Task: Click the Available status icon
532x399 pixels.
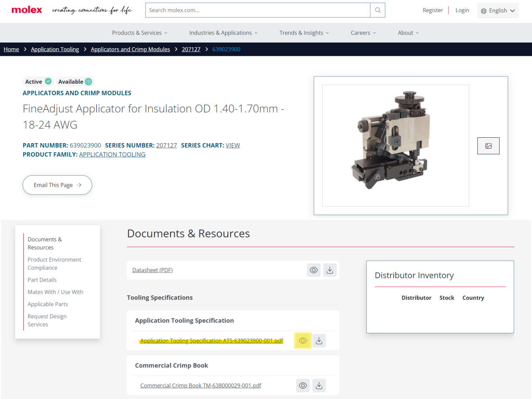Action: (89, 82)
